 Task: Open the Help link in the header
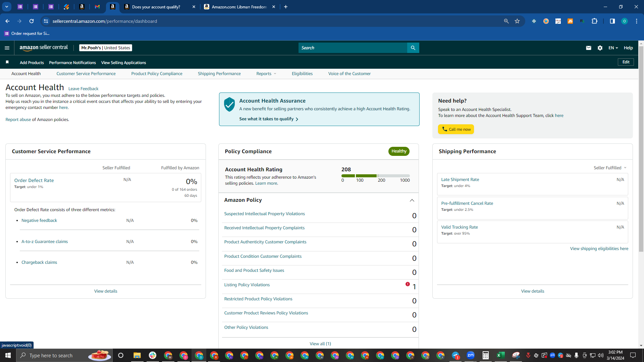click(628, 48)
